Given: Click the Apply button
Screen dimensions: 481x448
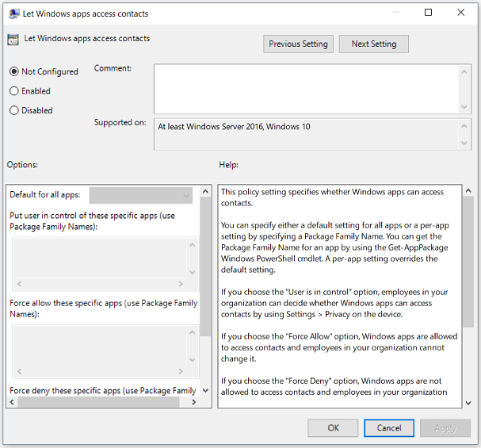Looking at the screenshot, I should [445, 427].
